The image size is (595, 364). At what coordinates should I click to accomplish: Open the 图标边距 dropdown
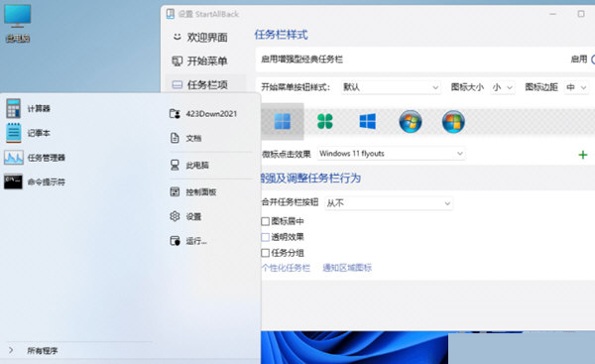pos(576,87)
